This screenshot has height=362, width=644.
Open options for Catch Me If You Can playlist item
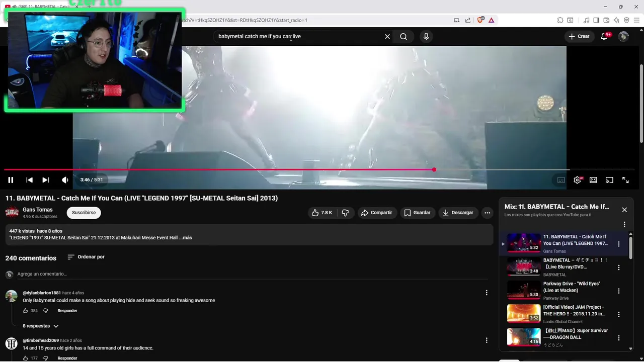coord(619,244)
